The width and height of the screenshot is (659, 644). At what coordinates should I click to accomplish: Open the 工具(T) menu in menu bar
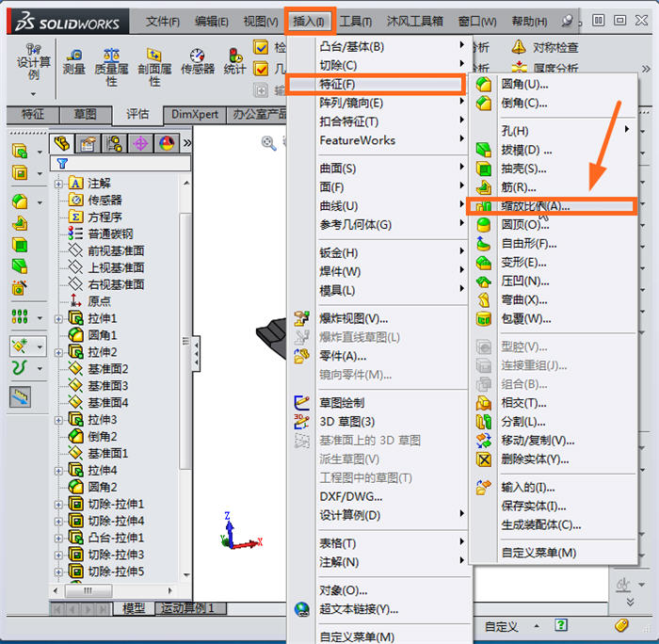(355, 21)
